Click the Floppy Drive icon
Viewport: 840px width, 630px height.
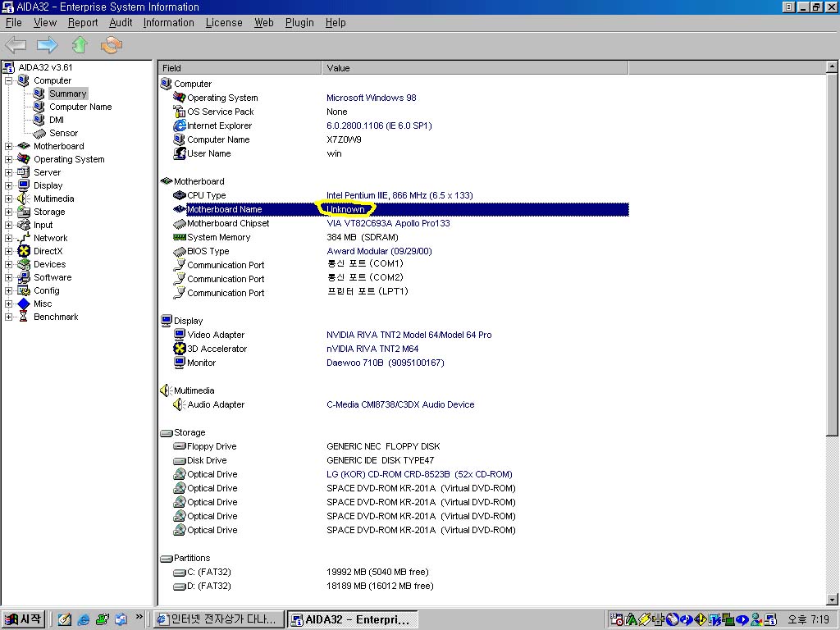click(180, 446)
